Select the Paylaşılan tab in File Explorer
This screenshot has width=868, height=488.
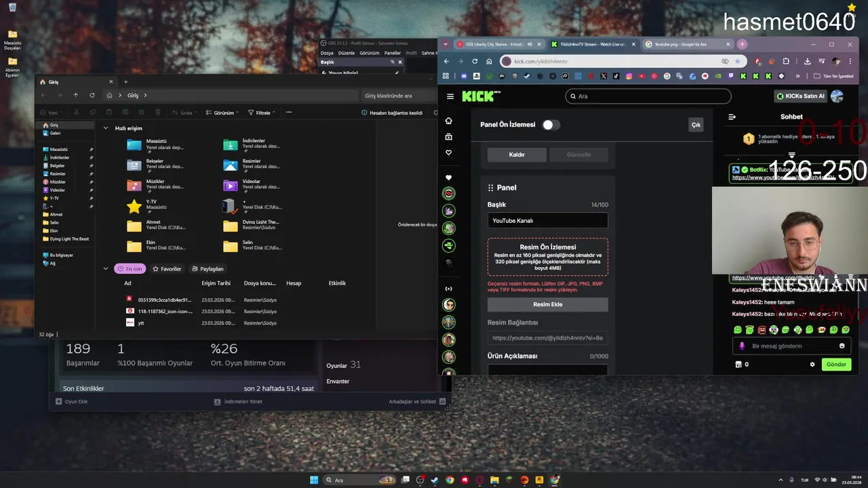click(x=208, y=268)
